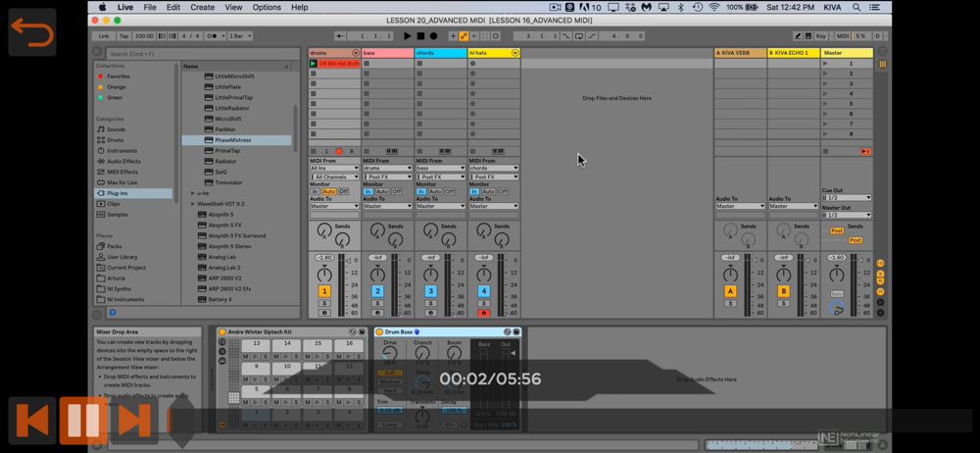Toggle the orange Automation Arm button
This screenshot has height=453, width=980.
(464, 36)
